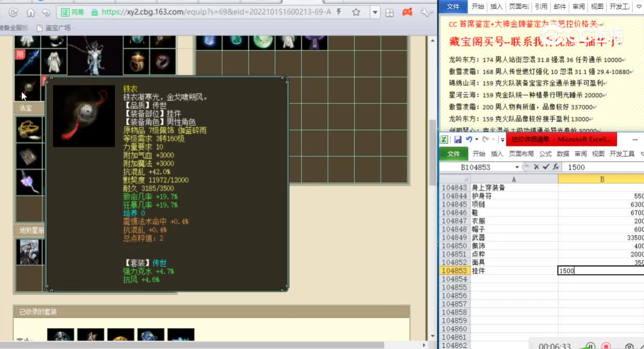Image resolution: width=644 pixels, height=349 pixels.
Task: Open the 地煞星册 character card thumbnail
Action: coord(29,252)
